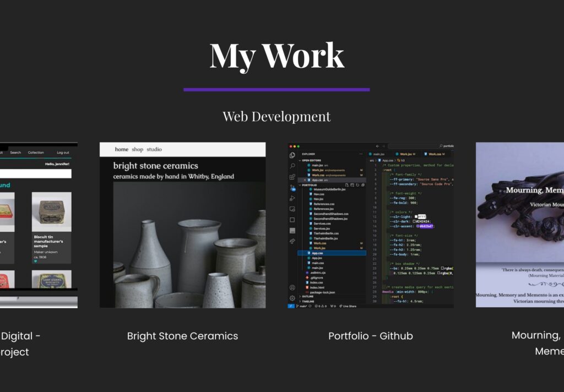Click the New File icon in PORTFOLIO header

point(346,185)
